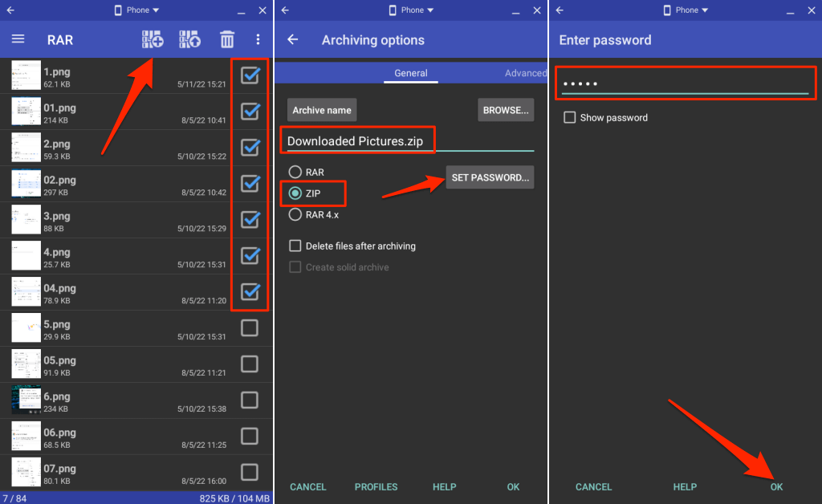Uncheck the 4.png file checkbox
Screen dimensions: 822x504
pos(250,256)
